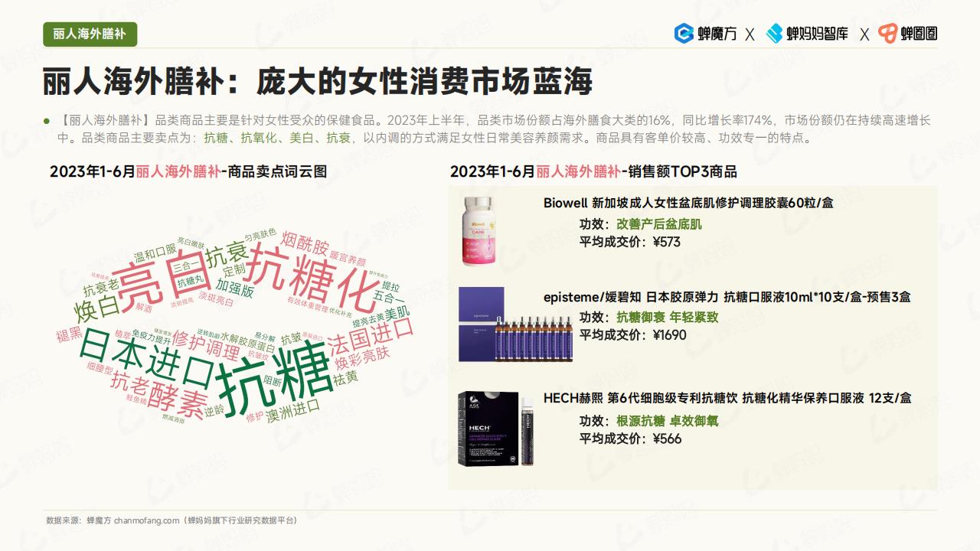Select the HECH赫熙 product title text
980x551 pixels.
pyautogui.click(x=727, y=398)
